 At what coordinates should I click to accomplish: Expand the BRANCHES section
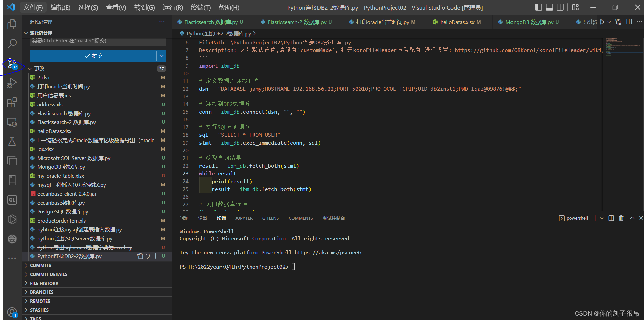point(42,292)
